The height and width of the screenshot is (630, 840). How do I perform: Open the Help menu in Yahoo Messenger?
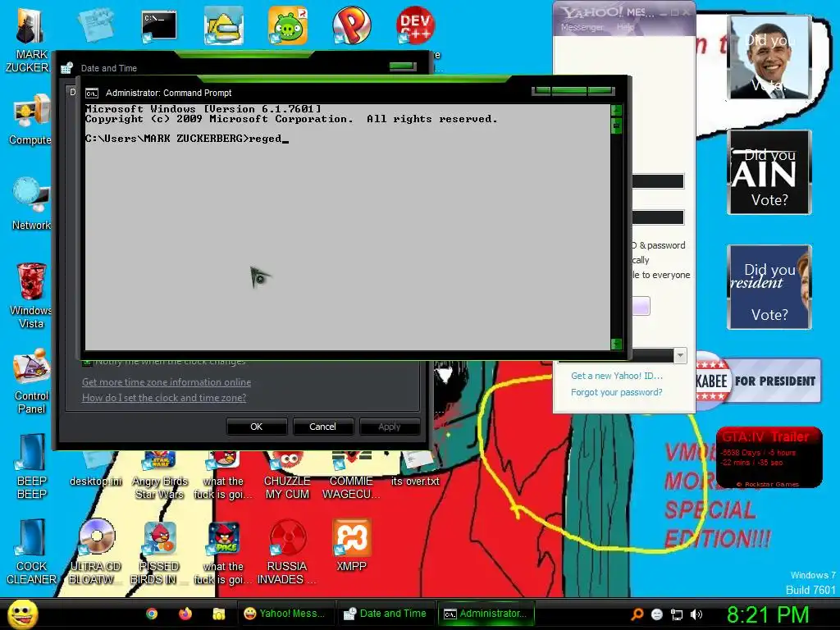click(x=625, y=27)
